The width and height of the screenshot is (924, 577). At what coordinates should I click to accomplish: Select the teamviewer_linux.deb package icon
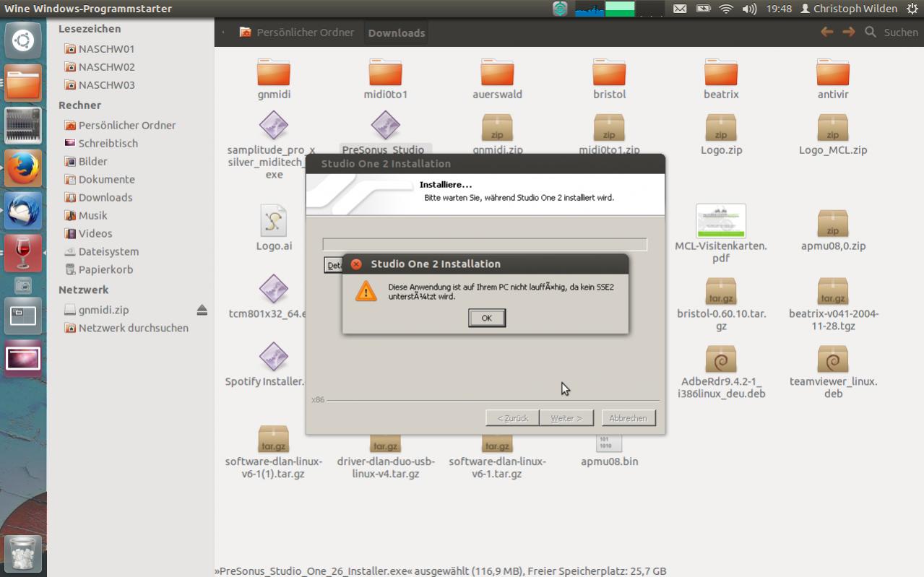[x=833, y=359]
